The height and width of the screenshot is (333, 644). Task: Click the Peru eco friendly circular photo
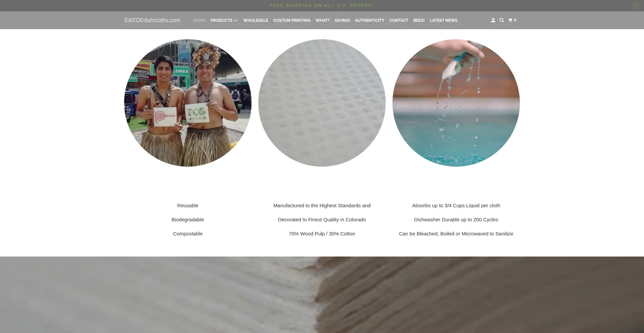(x=187, y=103)
